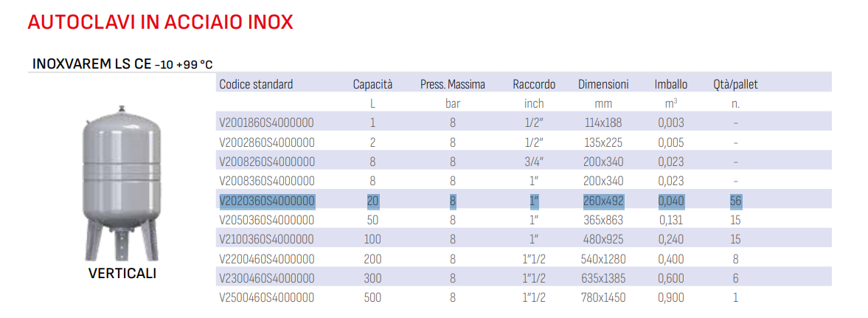Click highlighted dimension 260x492
Screen dimensions: 868x318
point(603,201)
